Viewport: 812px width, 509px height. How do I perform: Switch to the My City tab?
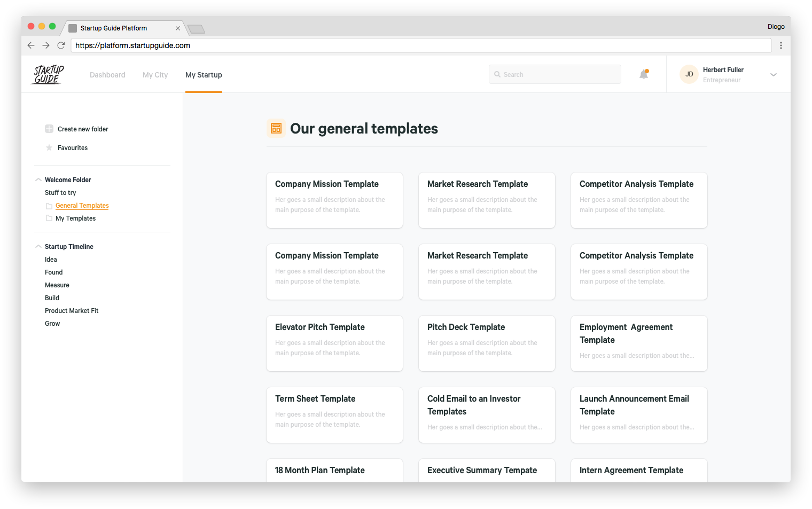coord(155,75)
